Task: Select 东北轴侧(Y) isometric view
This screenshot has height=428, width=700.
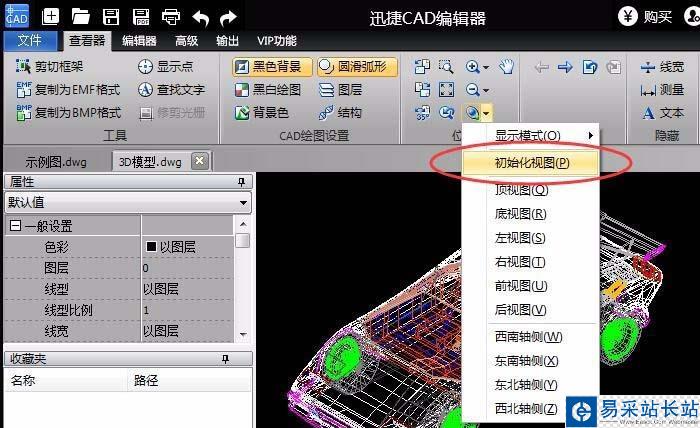Action: (x=531, y=384)
